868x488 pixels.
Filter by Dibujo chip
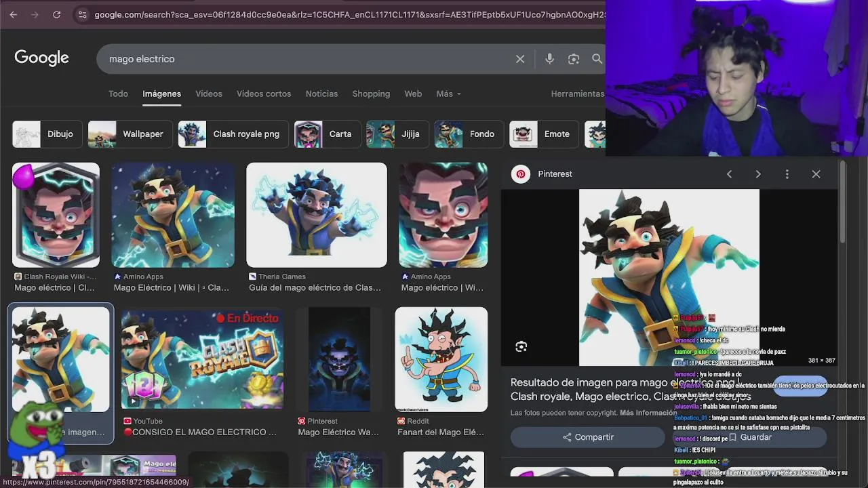[x=47, y=134]
